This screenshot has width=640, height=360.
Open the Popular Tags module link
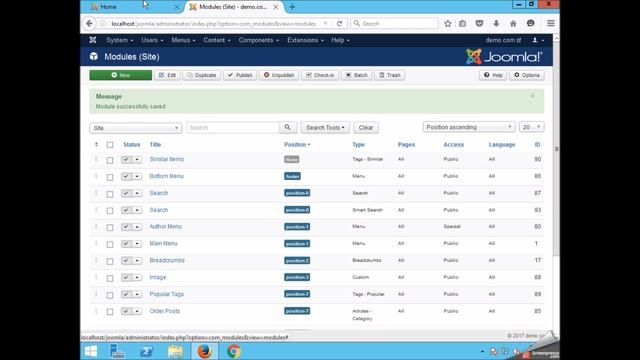click(x=167, y=294)
